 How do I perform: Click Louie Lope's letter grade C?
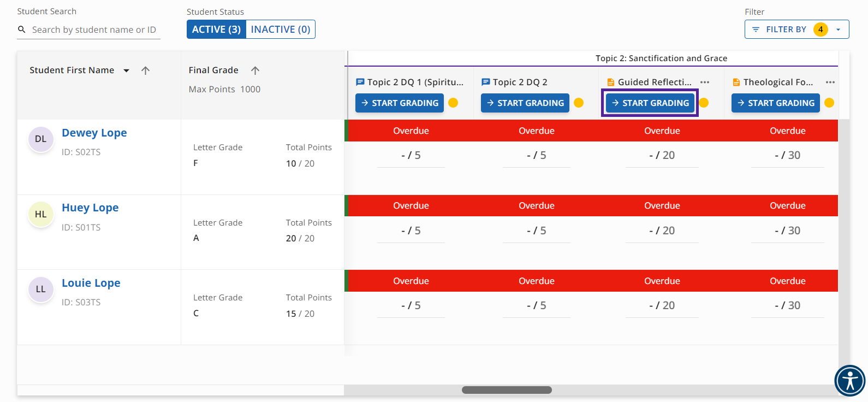(196, 313)
